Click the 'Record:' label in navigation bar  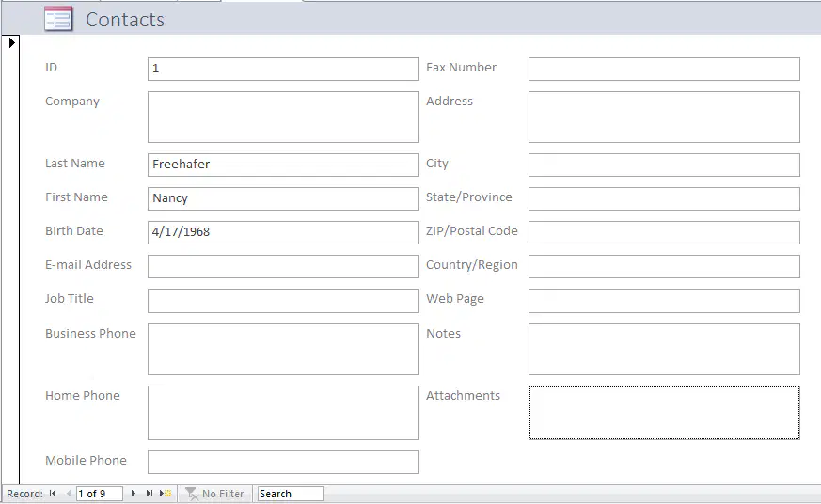point(24,494)
